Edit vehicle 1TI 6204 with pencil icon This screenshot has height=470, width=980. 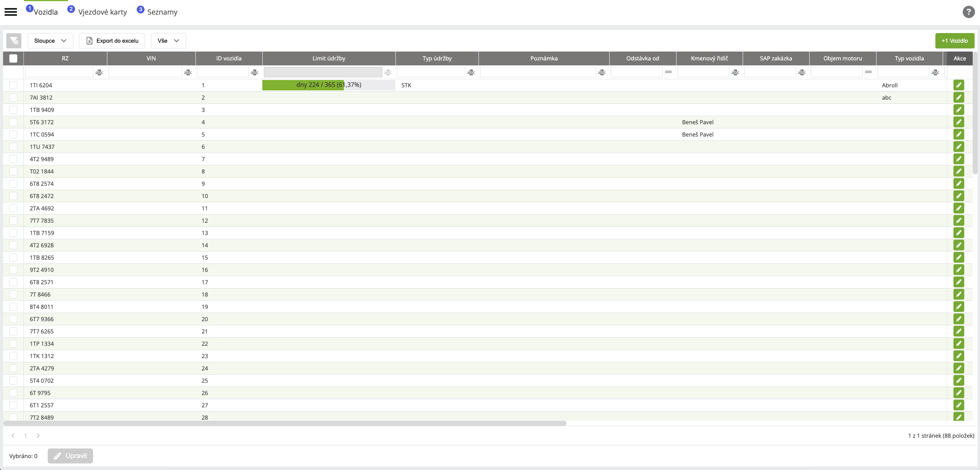pos(958,85)
